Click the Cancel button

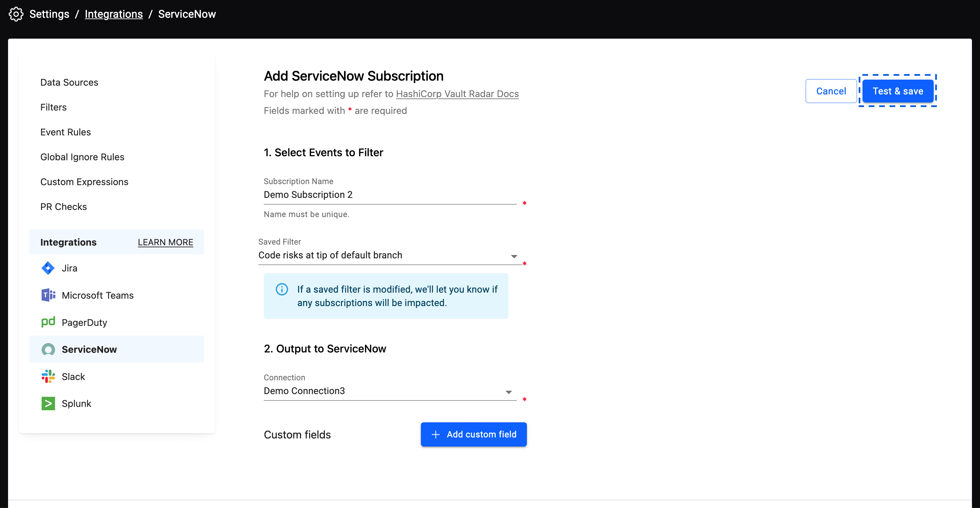tap(831, 91)
